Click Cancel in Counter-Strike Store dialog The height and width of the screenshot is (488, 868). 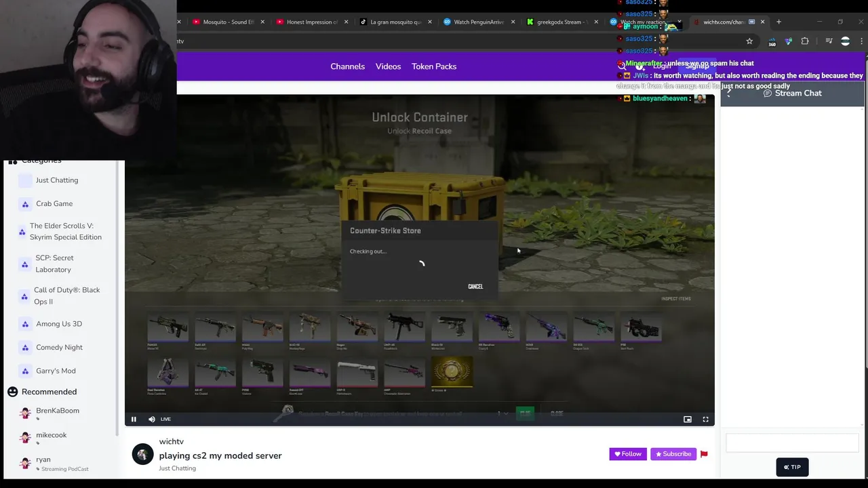click(475, 287)
